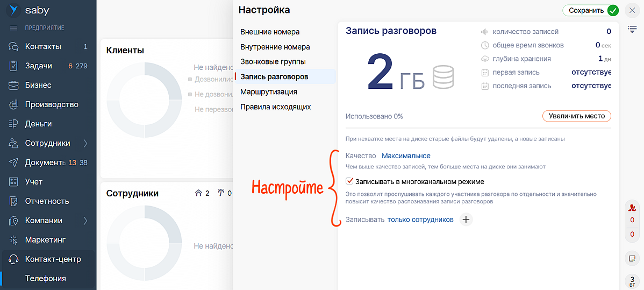Select Внешние номера settings section
Screen dimensions: 644x290
(270, 32)
